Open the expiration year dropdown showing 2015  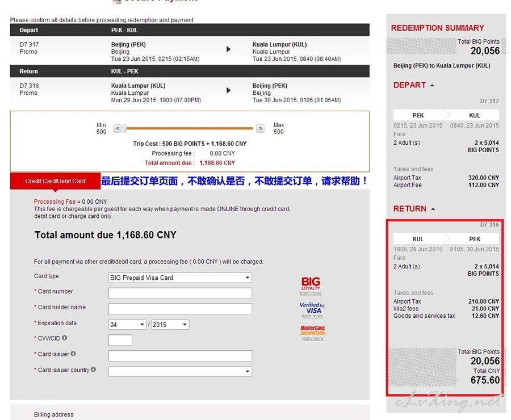click(x=170, y=325)
